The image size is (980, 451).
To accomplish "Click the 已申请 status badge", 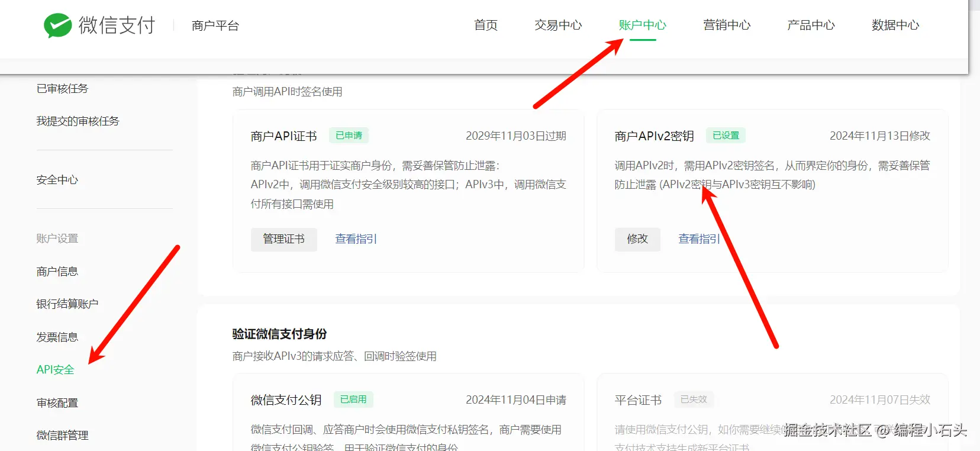I will (349, 136).
